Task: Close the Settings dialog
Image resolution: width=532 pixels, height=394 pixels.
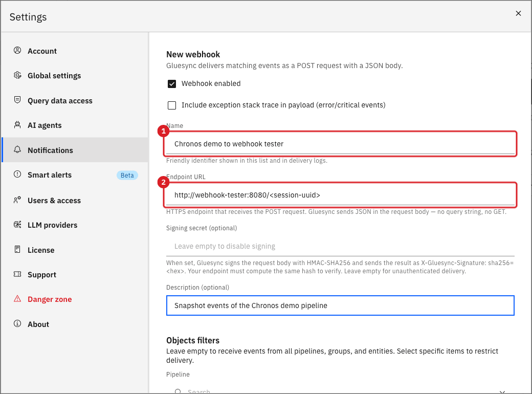Action: 518,13
